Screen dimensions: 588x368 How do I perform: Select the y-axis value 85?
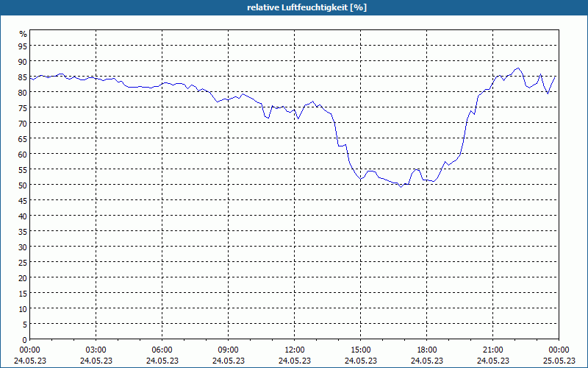(x=23, y=77)
